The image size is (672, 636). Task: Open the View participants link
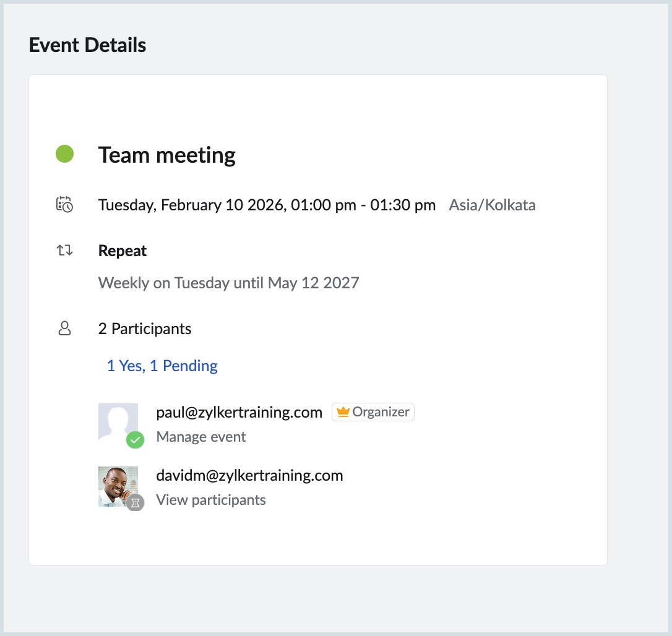[211, 499]
